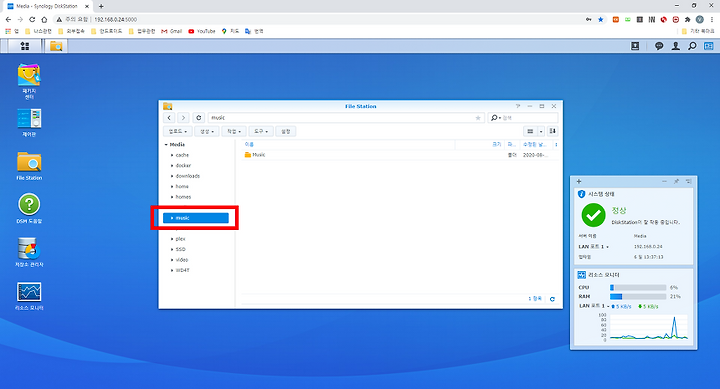Image resolution: width=720 pixels, height=389 pixels.
Task: Select the WD4T folder in tree
Action: (182, 271)
